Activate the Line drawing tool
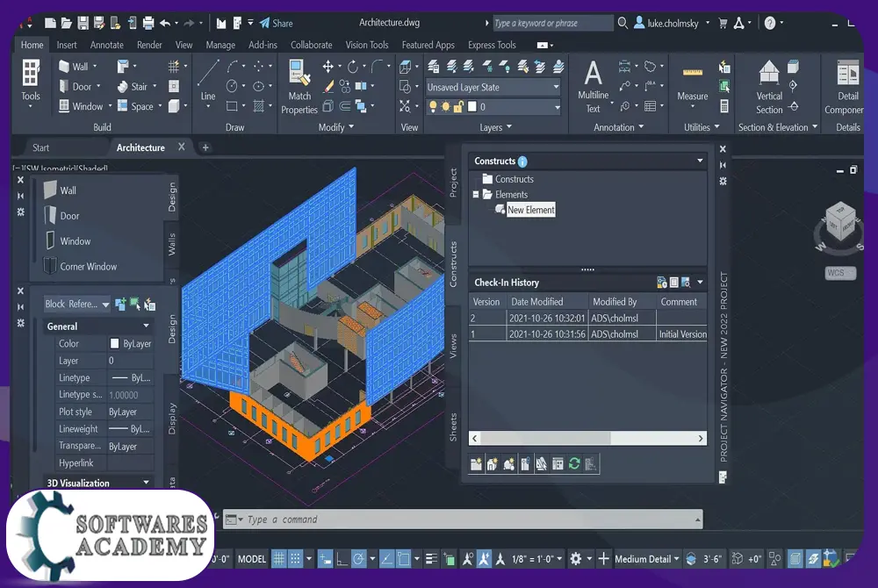Viewport: 878px width, 588px height. point(208,80)
